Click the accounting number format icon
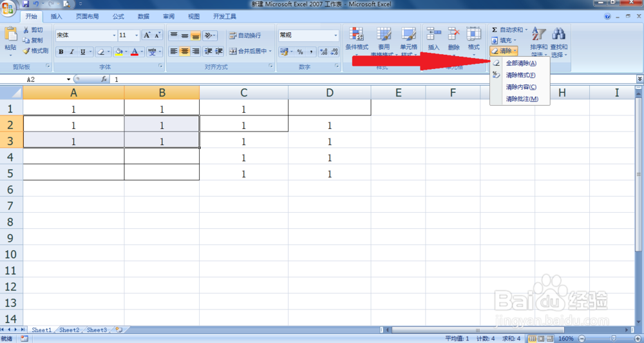The height and width of the screenshot is (343, 644). 283,52
